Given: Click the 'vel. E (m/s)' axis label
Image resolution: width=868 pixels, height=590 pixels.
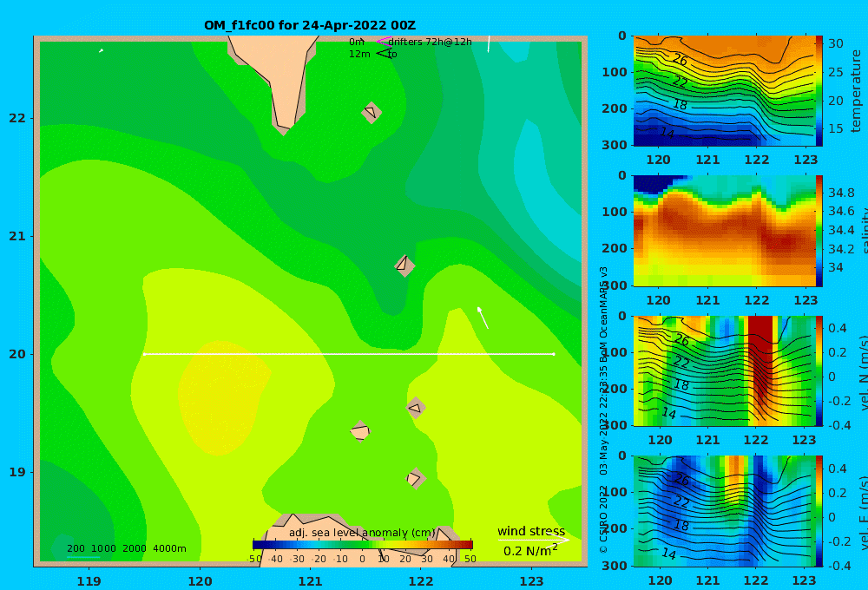Looking at the screenshot, I should (x=864, y=514).
